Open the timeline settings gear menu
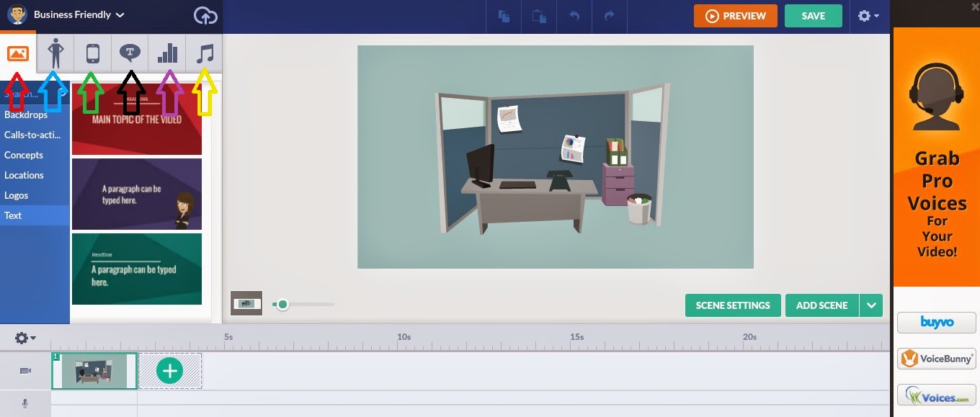Image resolution: width=980 pixels, height=417 pixels. (x=25, y=338)
